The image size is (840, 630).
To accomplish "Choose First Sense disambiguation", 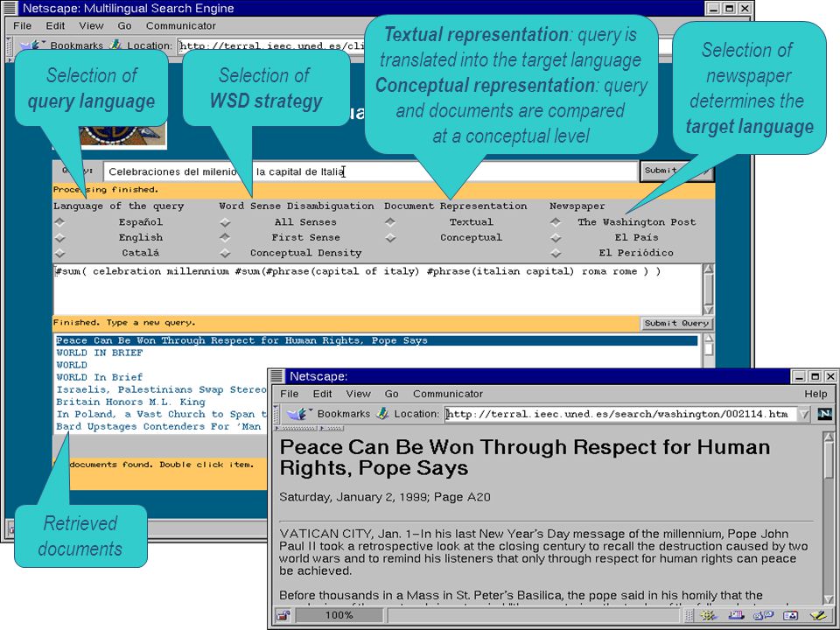I will coord(225,237).
